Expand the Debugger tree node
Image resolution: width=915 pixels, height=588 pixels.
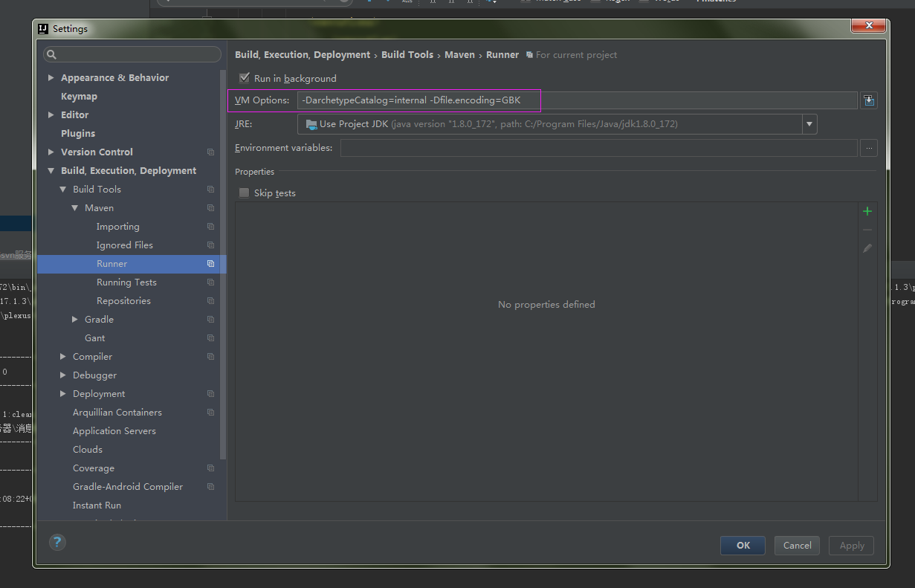coord(62,375)
